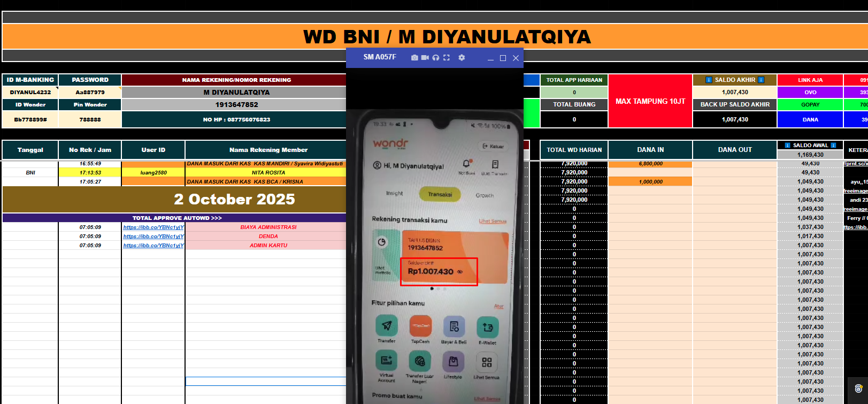Open ibb.co link in DENDA row
This screenshot has height=404, width=868.
153,236
